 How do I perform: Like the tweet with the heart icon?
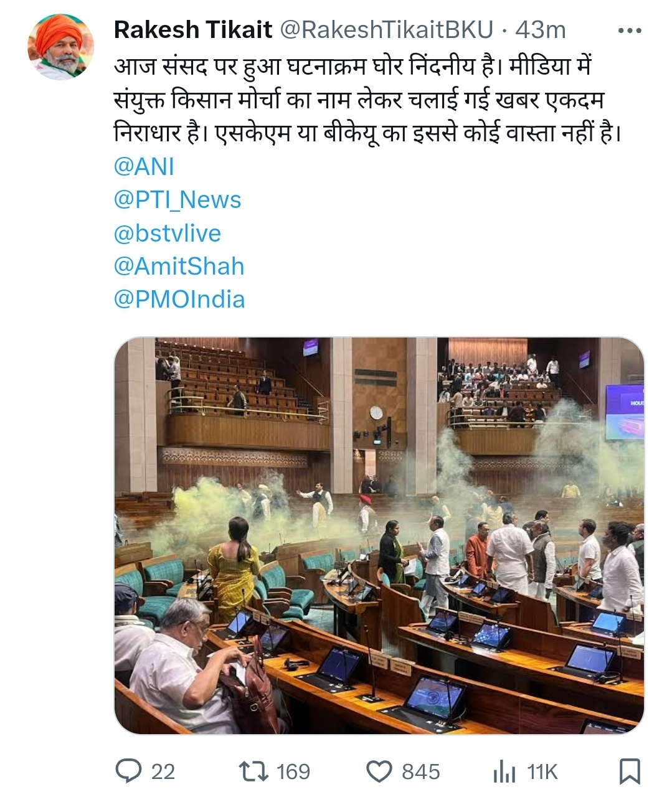pos(379,772)
